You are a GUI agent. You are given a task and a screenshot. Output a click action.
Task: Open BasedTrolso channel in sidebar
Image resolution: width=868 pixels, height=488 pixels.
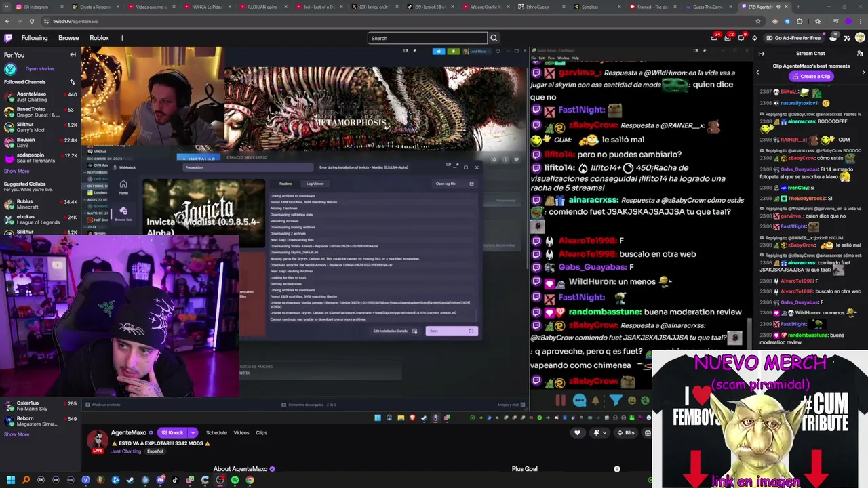click(x=39, y=112)
